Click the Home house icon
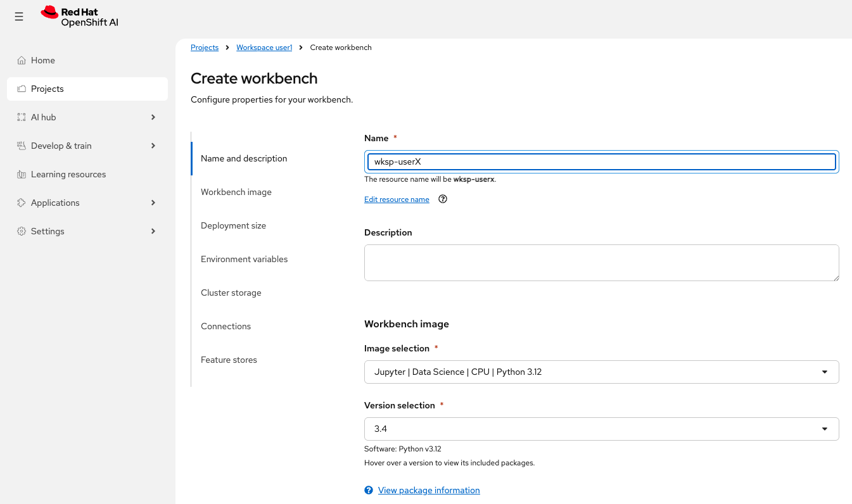Viewport: 852px width, 504px height. click(22, 60)
